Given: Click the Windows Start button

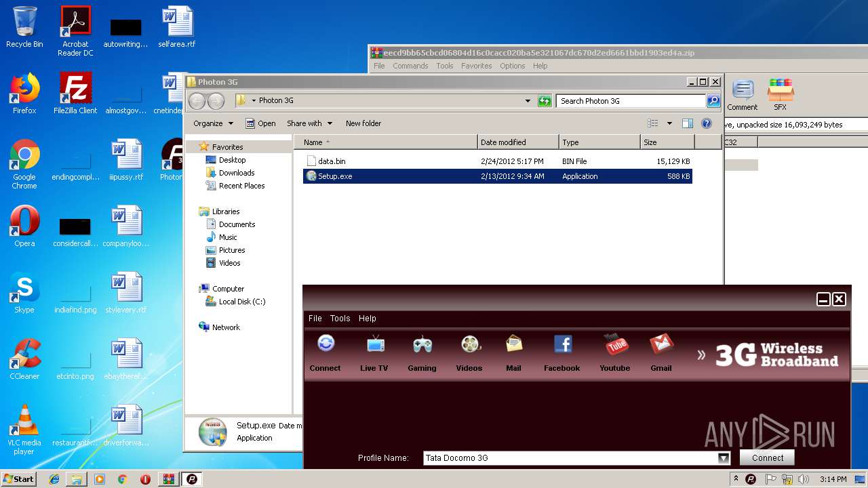Looking at the screenshot, I should [19, 479].
